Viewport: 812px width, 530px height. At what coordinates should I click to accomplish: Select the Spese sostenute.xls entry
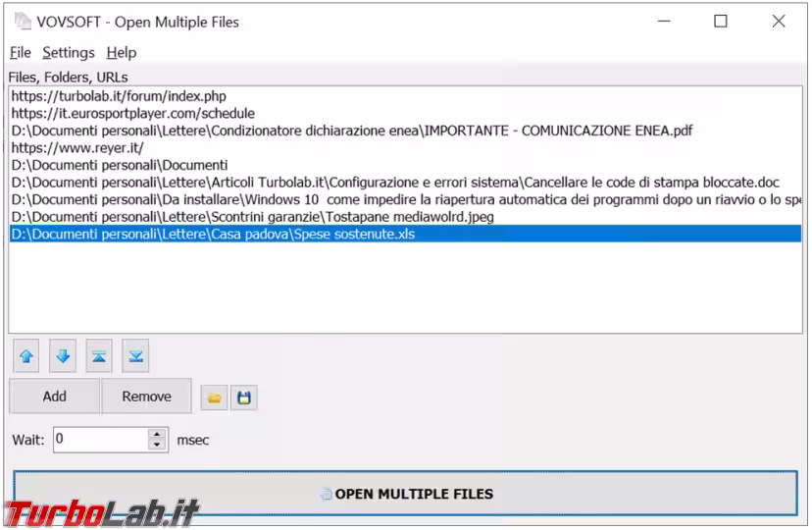(405, 234)
